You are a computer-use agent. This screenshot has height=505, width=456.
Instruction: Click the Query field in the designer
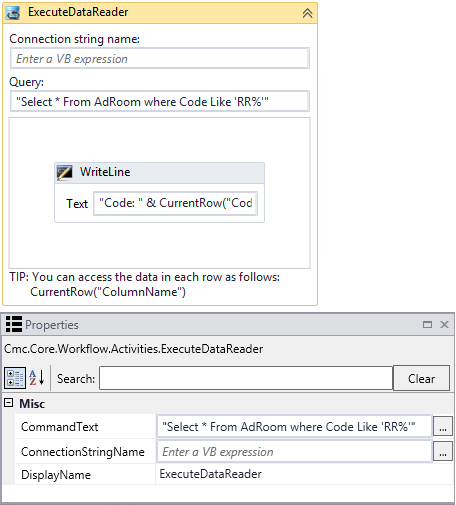click(x=160, y=101)
